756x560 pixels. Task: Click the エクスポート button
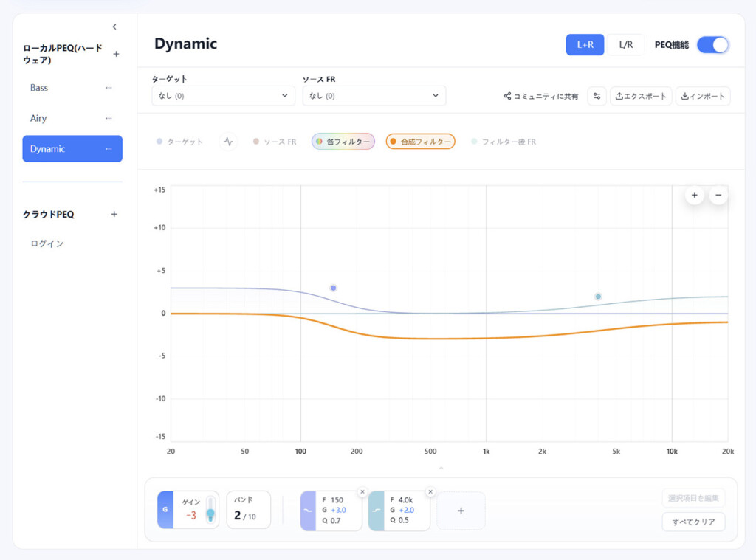tap(641, 96)
